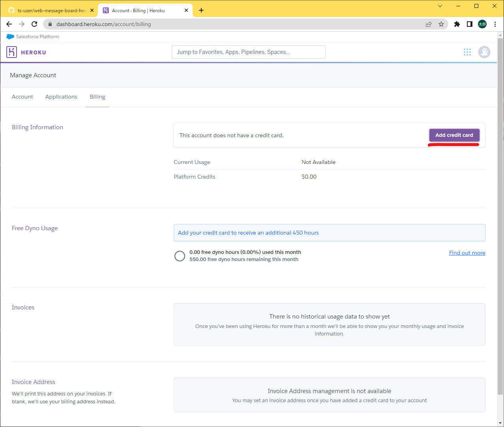Open a new browser tab

click(x=201, y=10)
